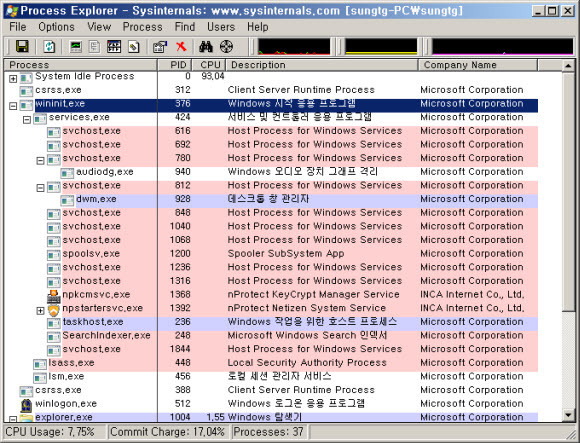Open the Users menu
Image resolution: width=580 pixels, height=443 pixels.
(x=221, y=27)
